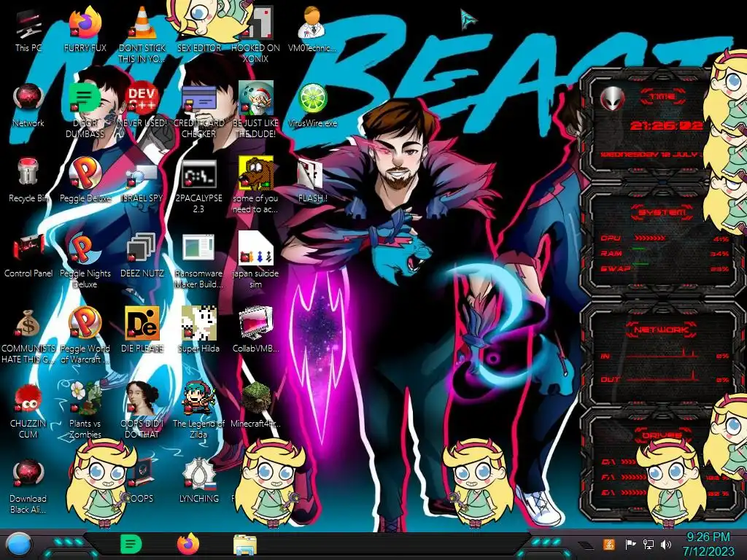Screen dimensions: 747x560
Task: Select the VirusWire.exe lime icon
Action: (312, 105)
